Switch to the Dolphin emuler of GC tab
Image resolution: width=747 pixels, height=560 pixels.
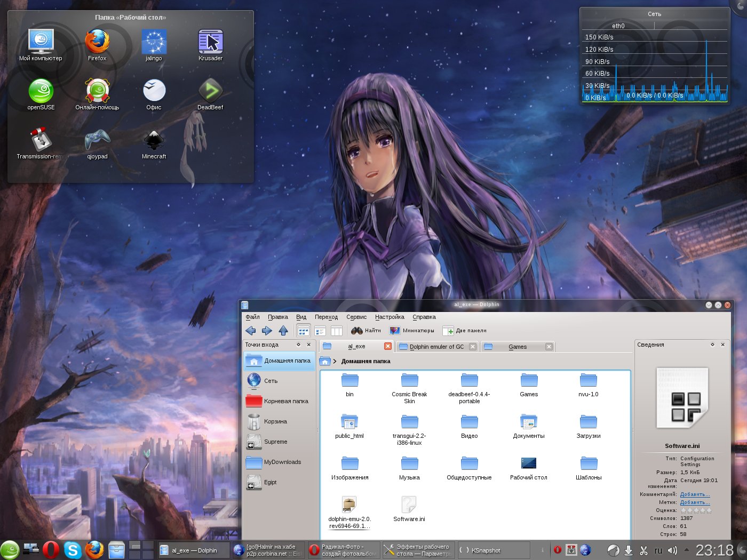coord(436,347)
